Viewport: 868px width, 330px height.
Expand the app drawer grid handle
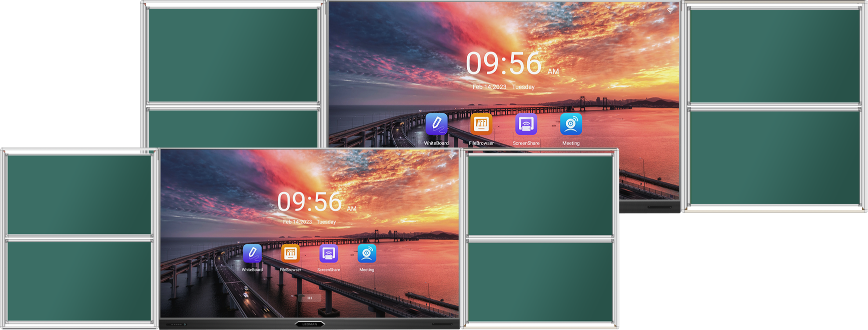[310, 298]
